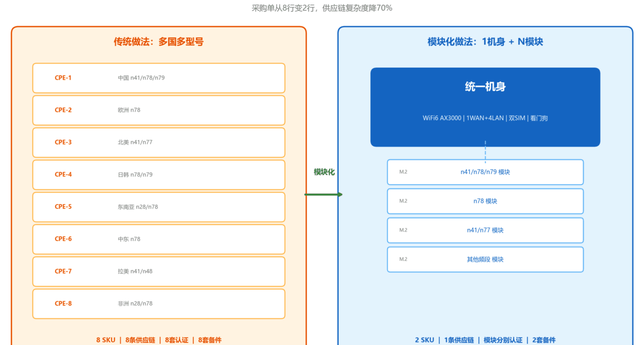Select the text "中国 n41/n78/n79"
The width and height of the screenshot is (644, 345).
point(141,78)
